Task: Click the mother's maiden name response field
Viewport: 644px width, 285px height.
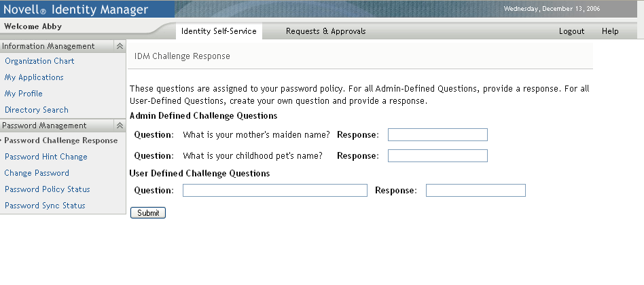Action: coord(437,135)
